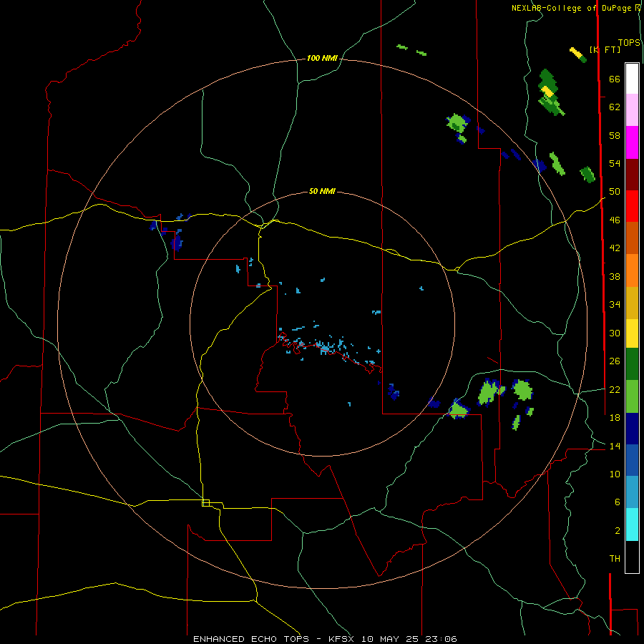Click the cyan legend color block
Viewport: 644px width, 644px height.
632,525
